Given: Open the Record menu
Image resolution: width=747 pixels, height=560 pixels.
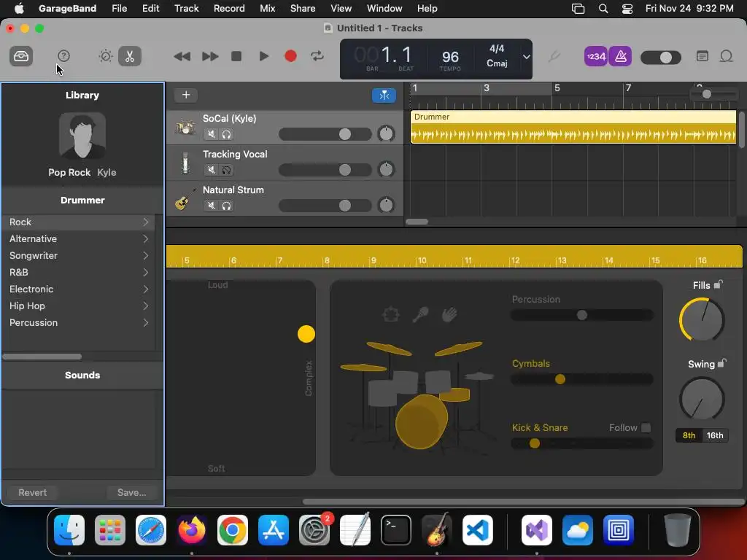Looking at the screenshot, I should (x=229, y=8).
